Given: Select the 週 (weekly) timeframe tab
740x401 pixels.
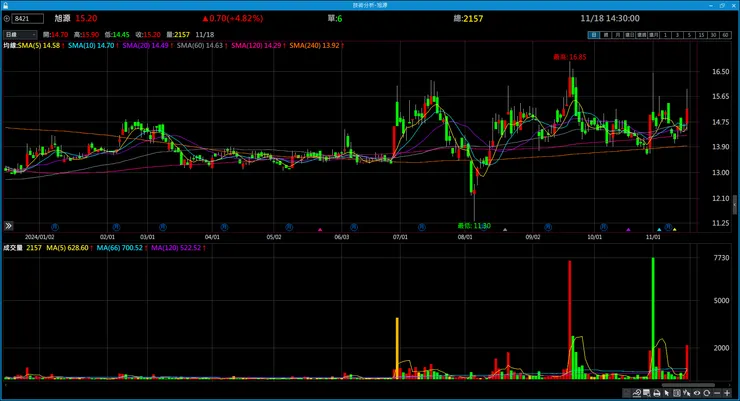Looking at the screenshot, I should pos(606,35).
